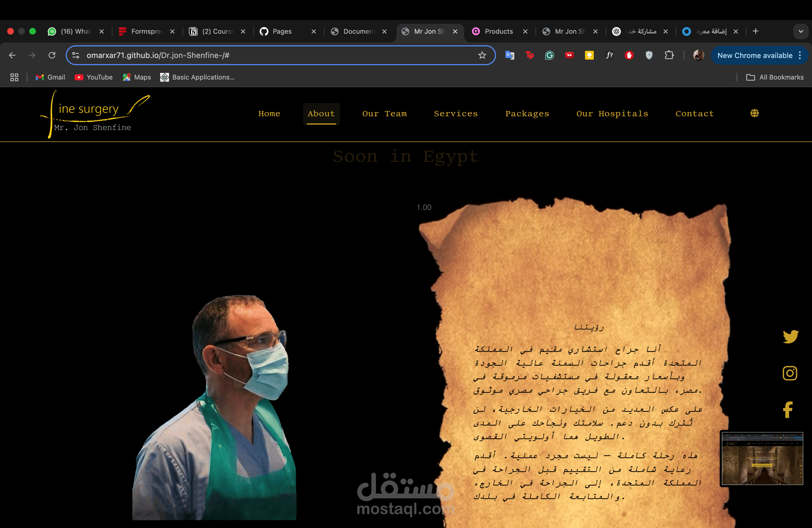Open Google Translate extension icon

coord(510,55)
